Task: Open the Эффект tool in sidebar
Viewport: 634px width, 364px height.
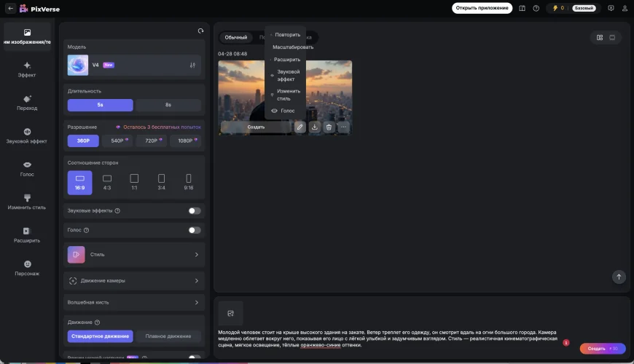Action: click(27, 68)
